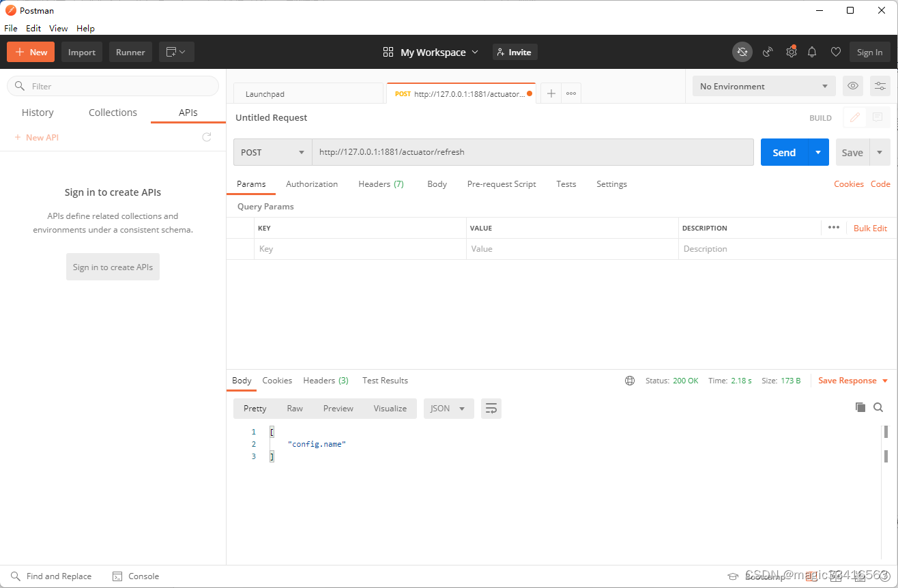Click the Code link
This screenshot has height=588, width=898.
(x=880, y=184)
